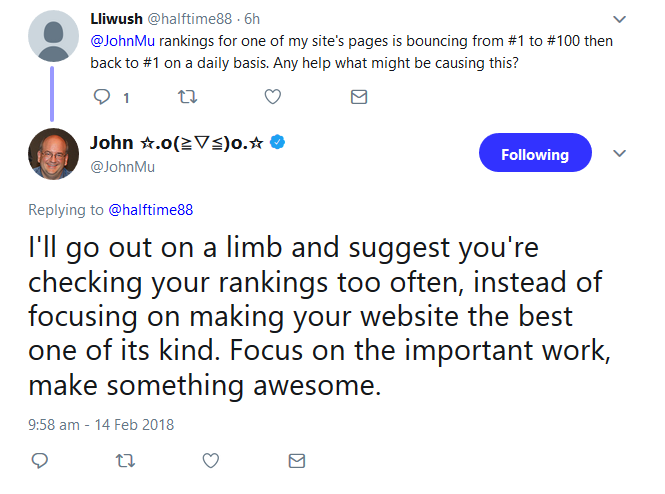Open the 9:58 am - 14 Feb 2018 timestamp
The width and height of the screenshot is (665, 494).
click(x=101, y=424)
